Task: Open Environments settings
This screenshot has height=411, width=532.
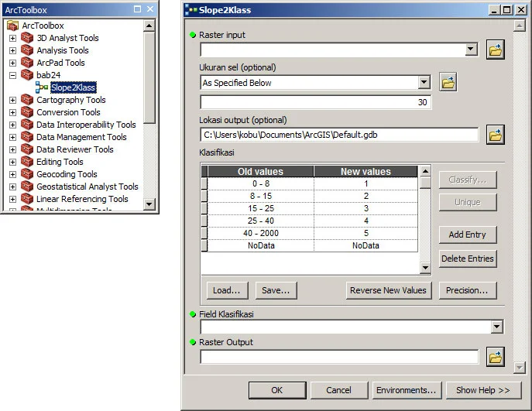Action: pos(406,390)
